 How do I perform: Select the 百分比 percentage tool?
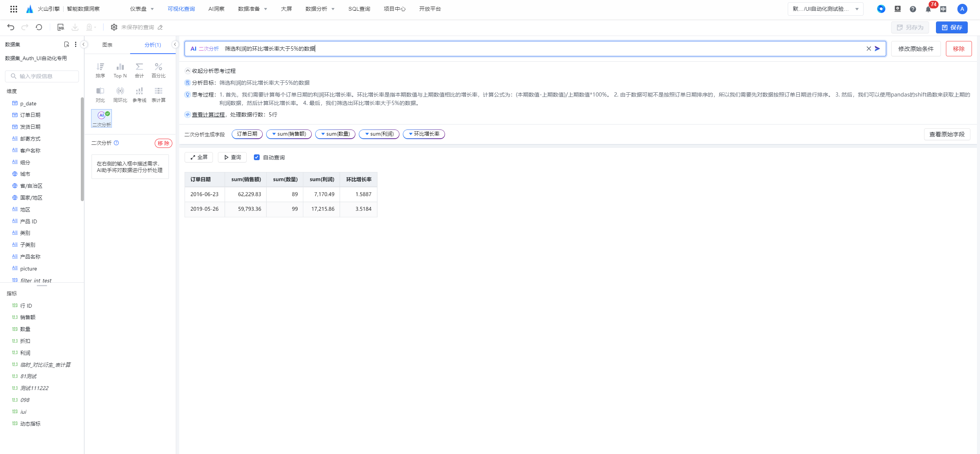point(159,70)
